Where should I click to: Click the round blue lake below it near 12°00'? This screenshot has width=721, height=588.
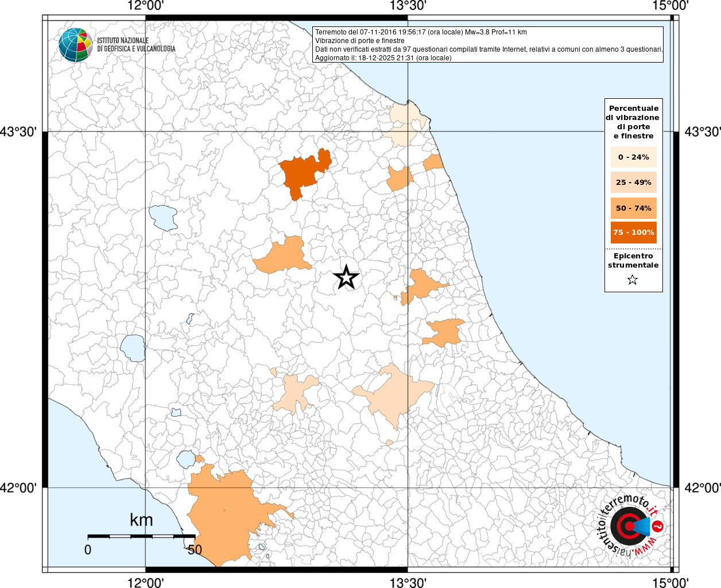coord(133,348)
